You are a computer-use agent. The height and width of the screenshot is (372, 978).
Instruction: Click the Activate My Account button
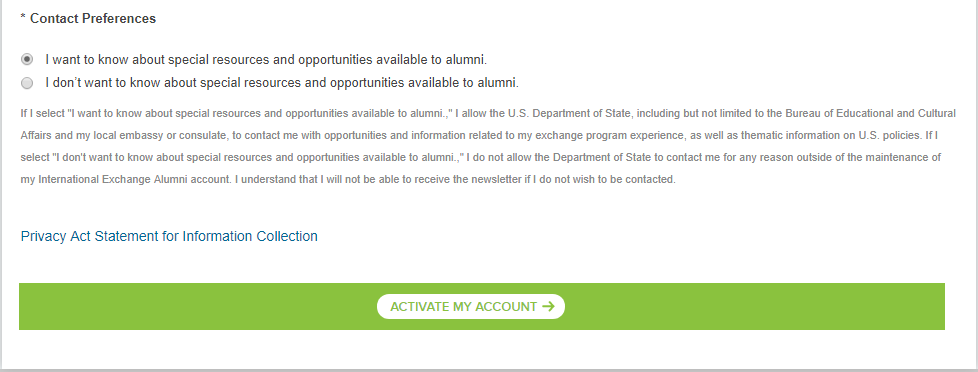471,306
